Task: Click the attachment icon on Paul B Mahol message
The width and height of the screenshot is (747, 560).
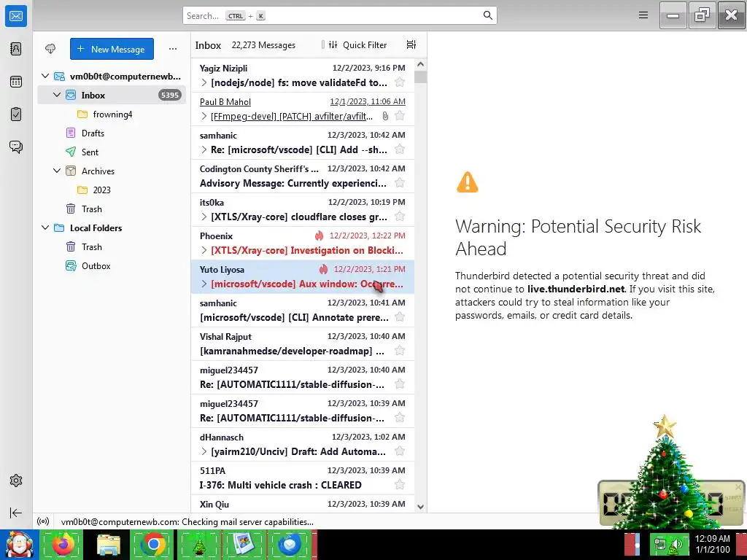Action: [x=385, y=116]
